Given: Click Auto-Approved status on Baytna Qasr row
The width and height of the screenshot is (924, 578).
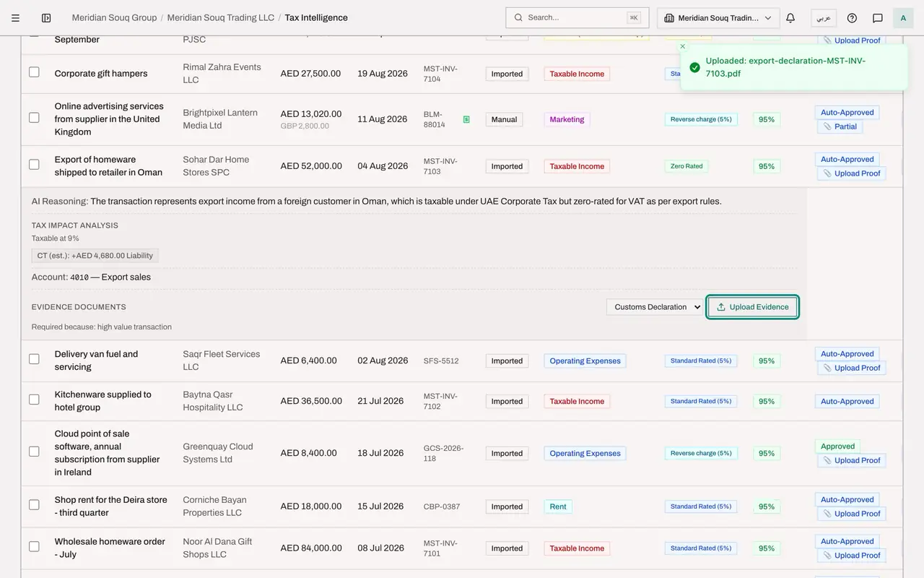Looking at the screenshot, I should (x=847, y=401).
